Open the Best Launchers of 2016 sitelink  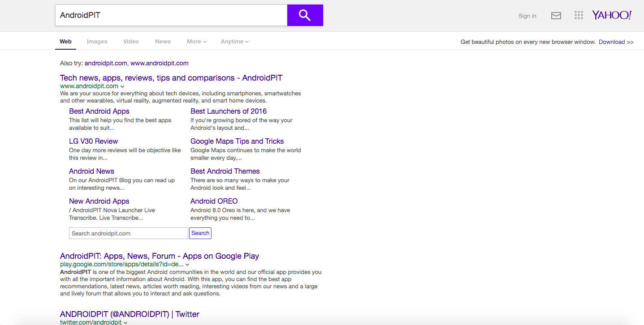229,111
